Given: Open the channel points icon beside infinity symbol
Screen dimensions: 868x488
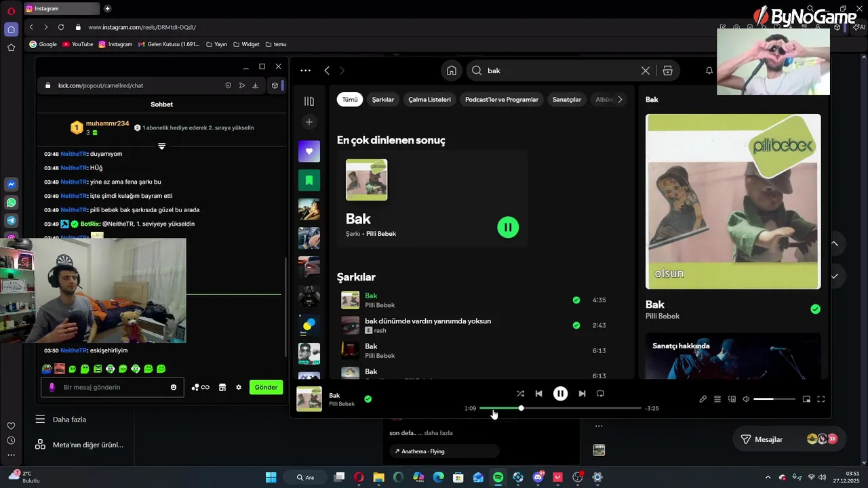Looking at the screenshot, I should 195,388.
